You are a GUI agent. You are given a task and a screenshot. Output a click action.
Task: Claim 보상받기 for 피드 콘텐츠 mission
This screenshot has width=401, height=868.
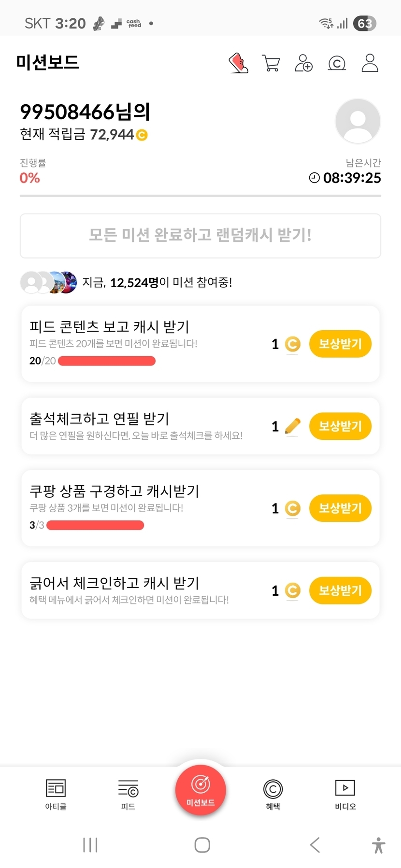click(340, 344)
